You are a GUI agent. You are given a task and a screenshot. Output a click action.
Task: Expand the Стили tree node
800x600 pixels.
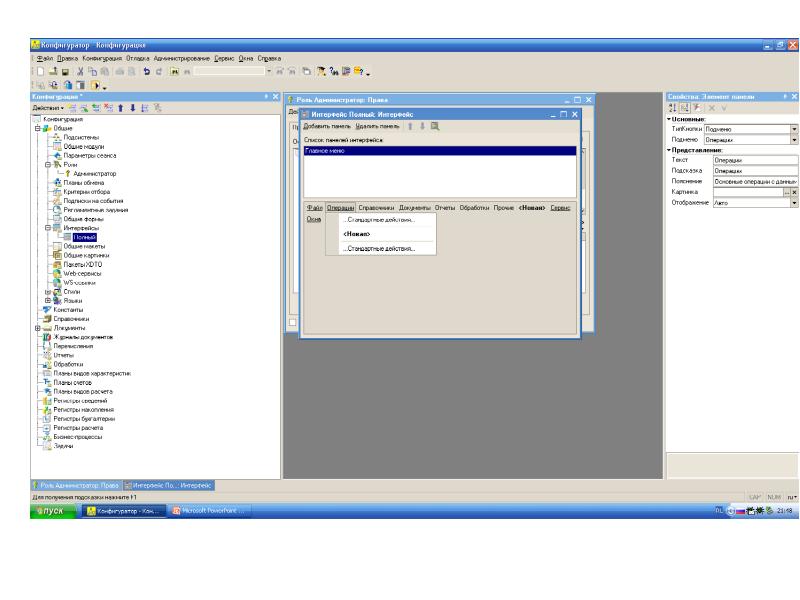[x=46, y=291]
